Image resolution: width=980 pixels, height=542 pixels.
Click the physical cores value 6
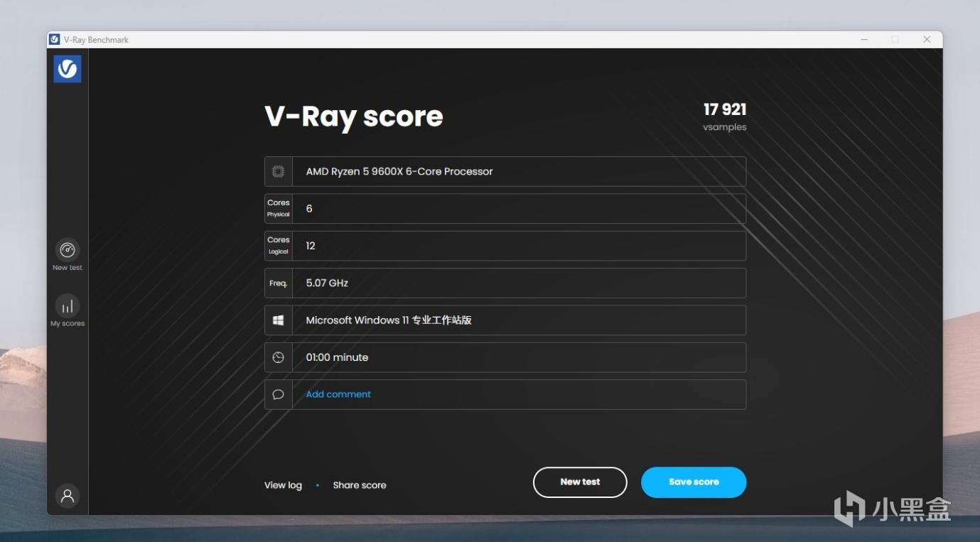click(x=309, y=208)
